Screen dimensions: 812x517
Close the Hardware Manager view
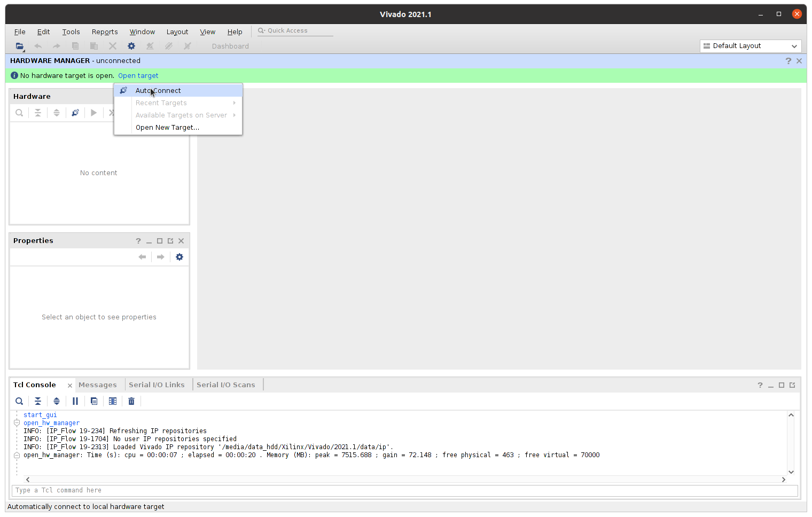pyautogui.click(x=799, y=61)
